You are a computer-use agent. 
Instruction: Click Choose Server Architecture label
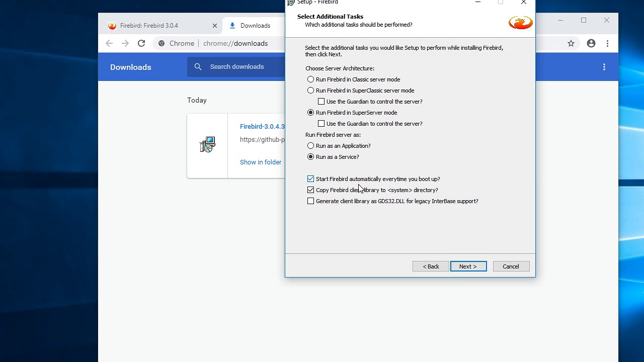[x=340, y=68]
